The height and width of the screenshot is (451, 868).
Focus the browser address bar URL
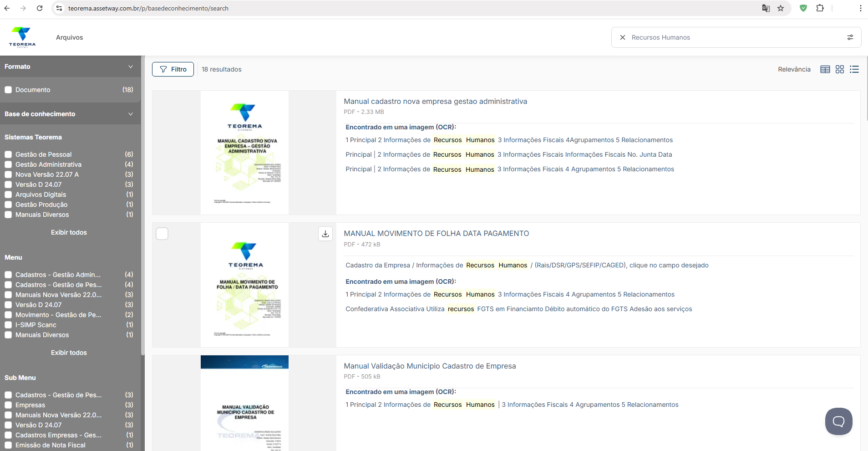pos(148,8)
